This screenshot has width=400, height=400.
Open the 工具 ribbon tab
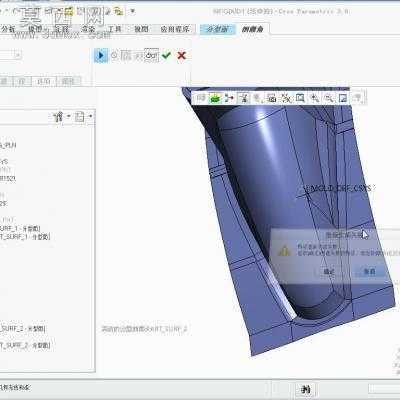[x=115, y=29]
